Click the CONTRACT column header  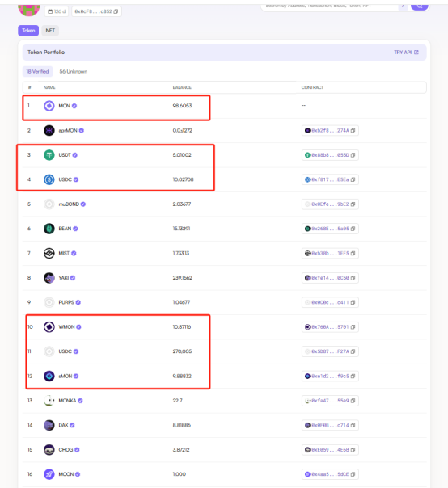[312, 87]
